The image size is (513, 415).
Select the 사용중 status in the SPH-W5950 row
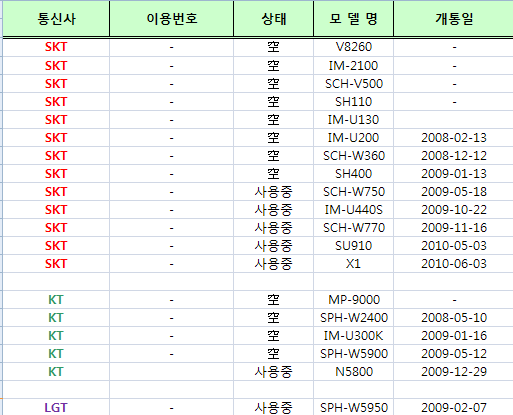pyautogui.click(x=274, y=408)
